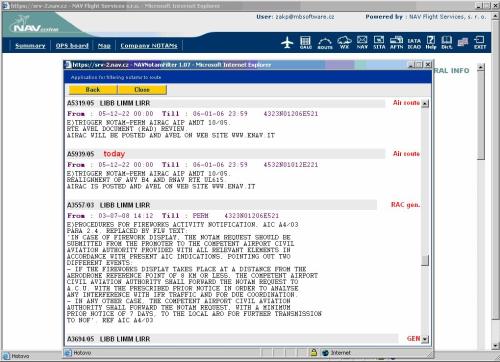
Task: Click the NOTAM list scrollbar down arrow
Action: [x=425, y=339]
